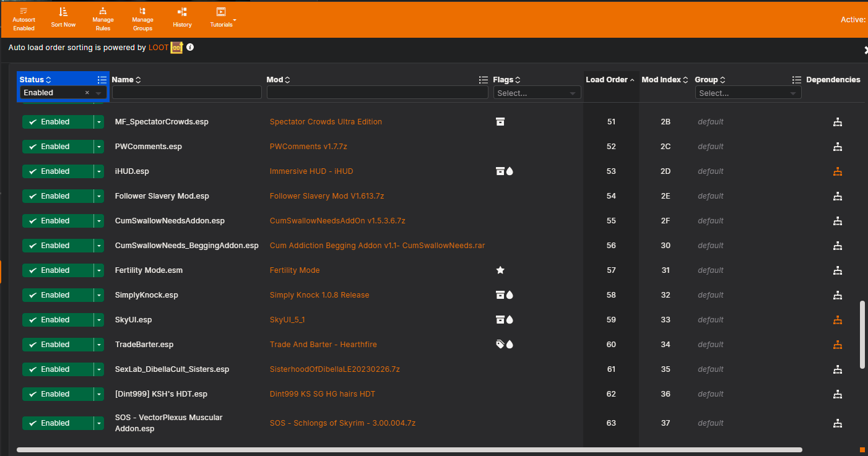Open the Group filter Select dropdown
Image resolution: width=868 pixels, height=456 pixels.
(748, 93)
